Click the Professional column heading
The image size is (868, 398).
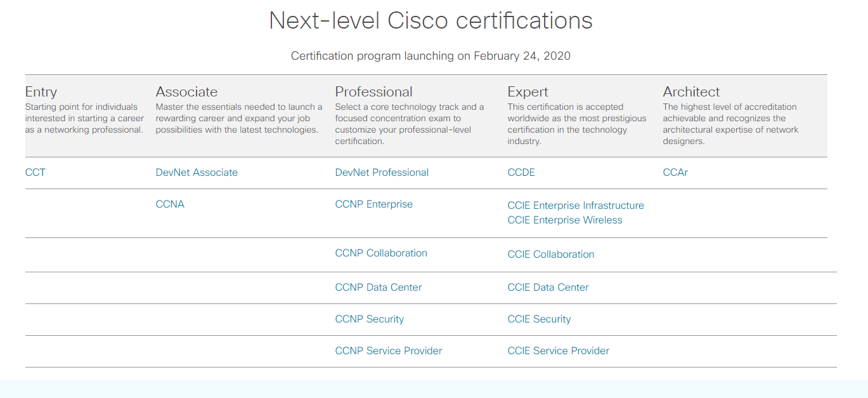click(374, 92)
